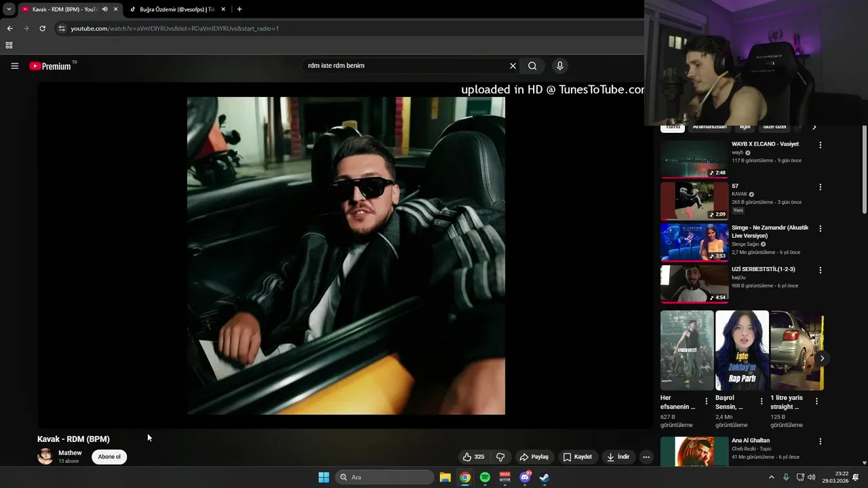
Task: Open the Başrol Sensin short thumbnail
Action: pyautogui.click(x=742, y=350)
